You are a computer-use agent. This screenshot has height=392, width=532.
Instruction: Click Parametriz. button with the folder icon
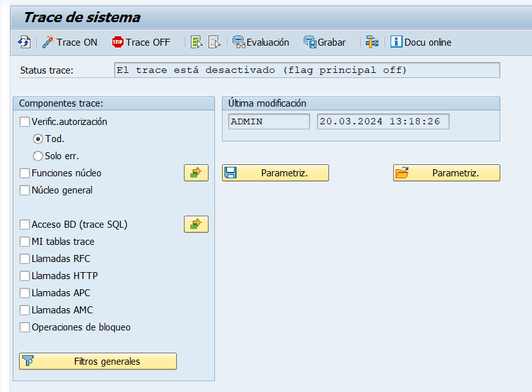[x=446, y=173]
